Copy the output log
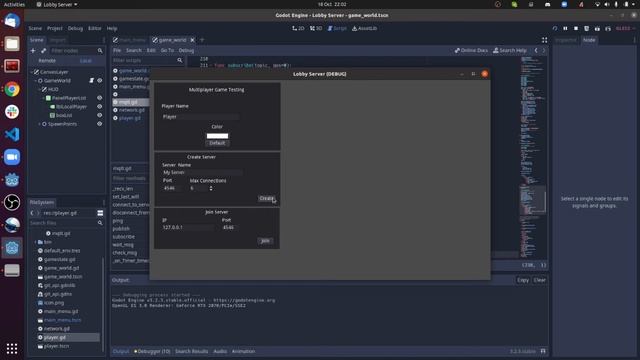 (523, 280)
